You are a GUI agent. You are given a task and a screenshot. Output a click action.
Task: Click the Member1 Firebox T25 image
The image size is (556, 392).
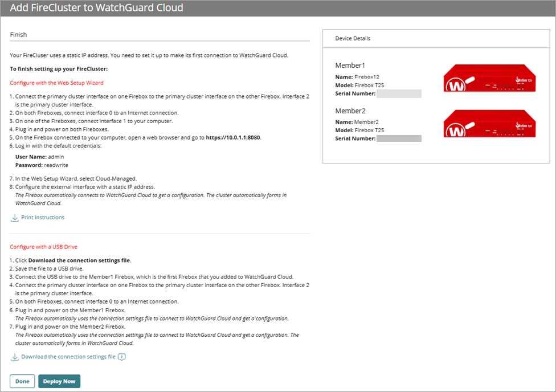point(490,78)
